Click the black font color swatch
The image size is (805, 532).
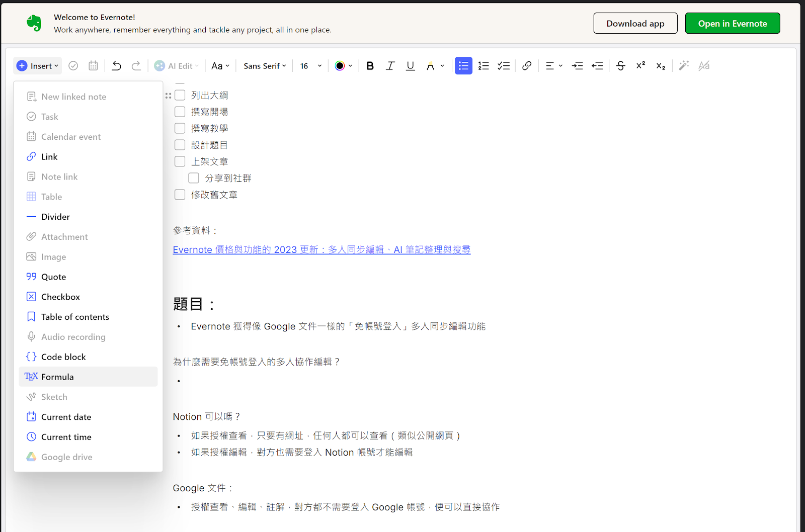pyautogui.click(x=340, y=66)
